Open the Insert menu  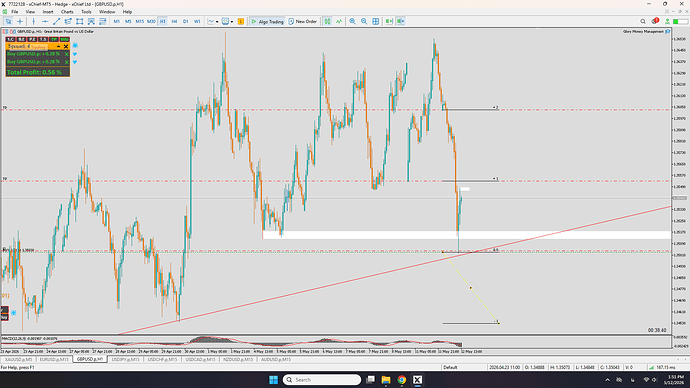click(48, 12)
